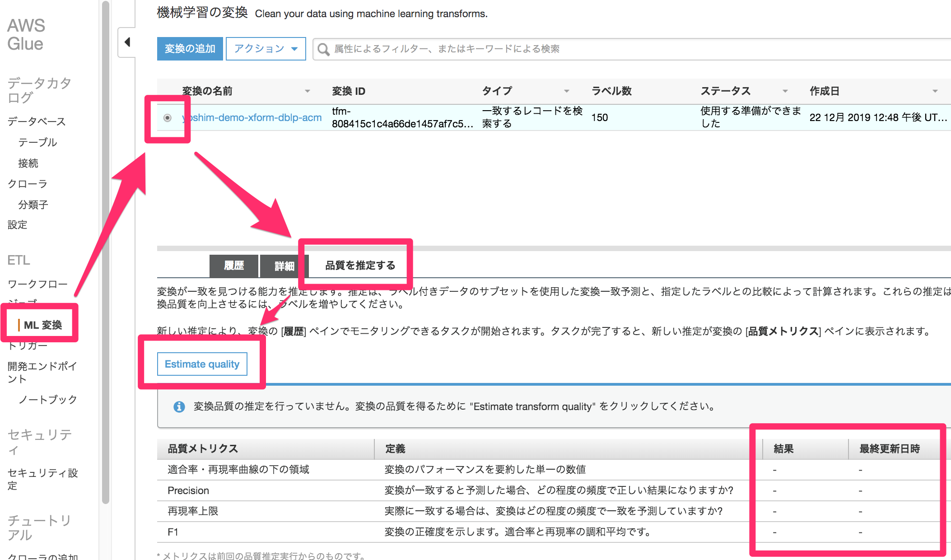
Task: Click the F1 metric row
Action: pos(554,532)
